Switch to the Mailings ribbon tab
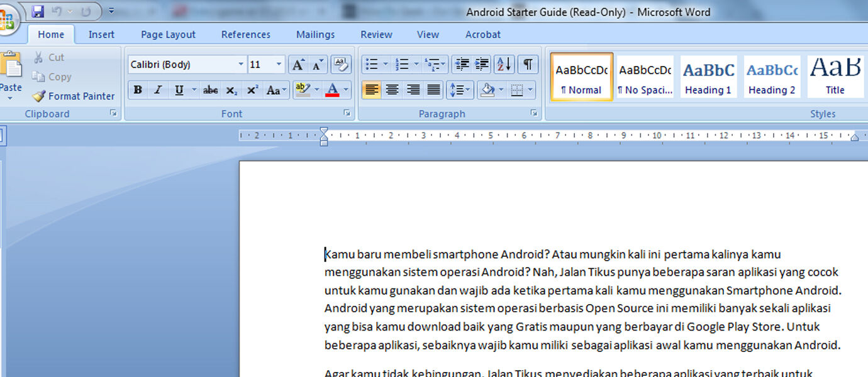The image size is (868, 377). [315, 35]
